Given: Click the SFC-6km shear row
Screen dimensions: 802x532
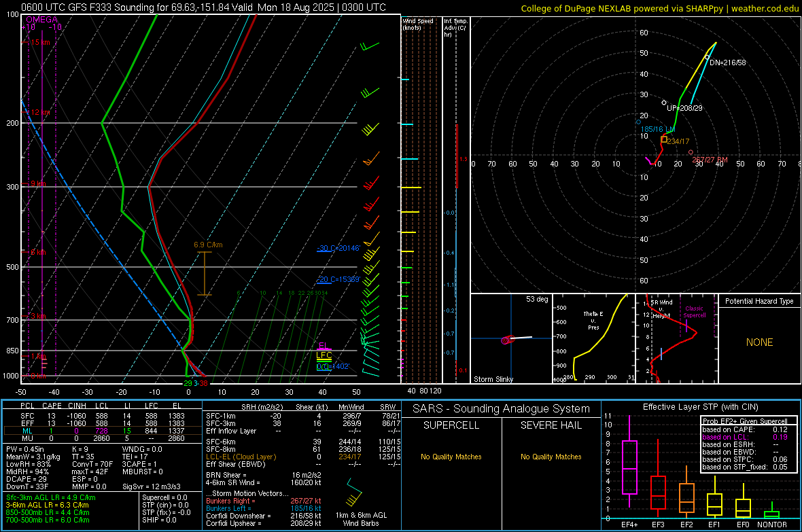Looking at the screenshot, I should tap(303, 442).
